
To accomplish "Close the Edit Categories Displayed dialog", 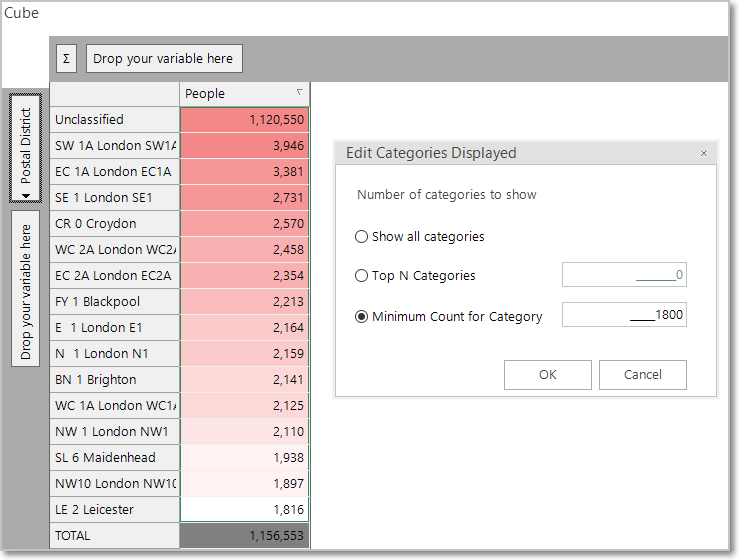I will tap(704, 153).
